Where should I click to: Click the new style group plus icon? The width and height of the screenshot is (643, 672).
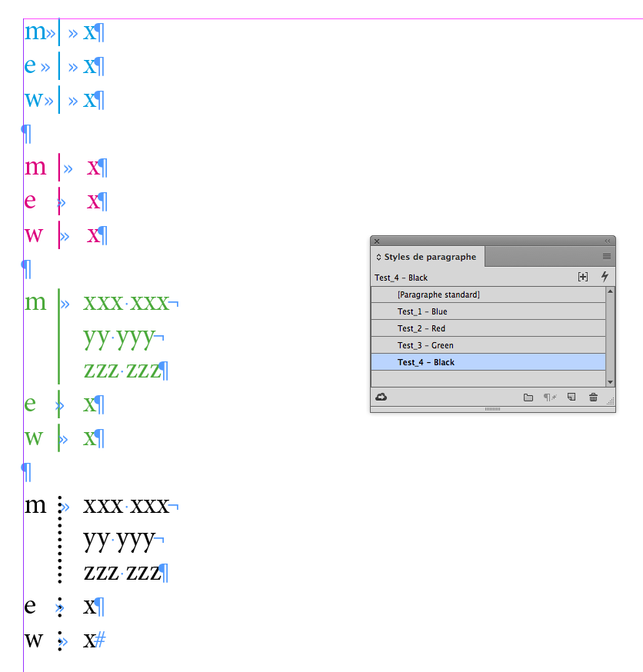point(583,277)
